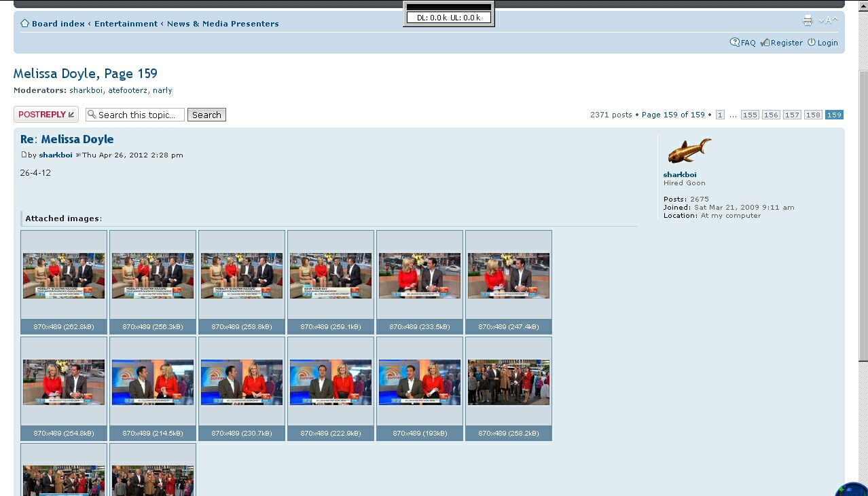Jump to page 158 of the topic

(813, 115)
